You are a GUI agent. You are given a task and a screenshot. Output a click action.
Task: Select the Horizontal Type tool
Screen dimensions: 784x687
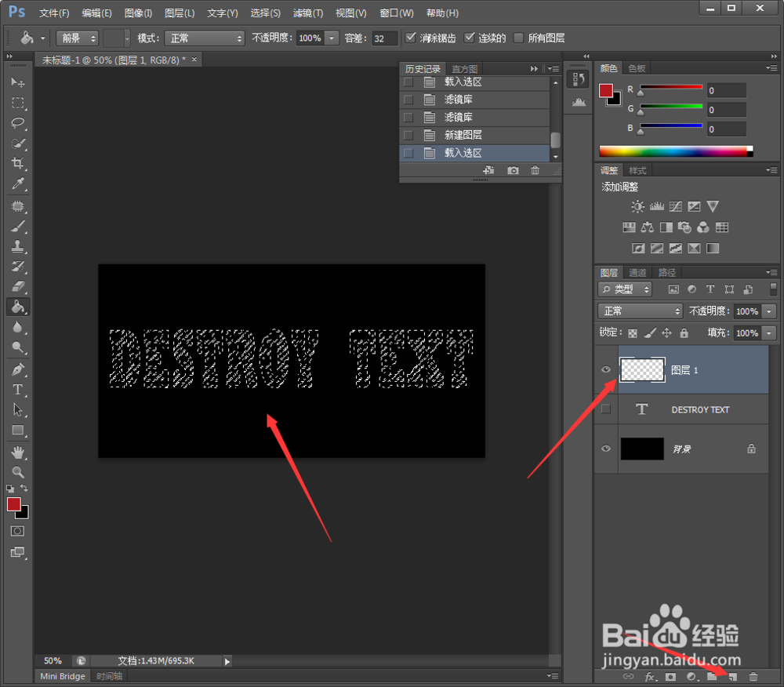coord(18,389)
